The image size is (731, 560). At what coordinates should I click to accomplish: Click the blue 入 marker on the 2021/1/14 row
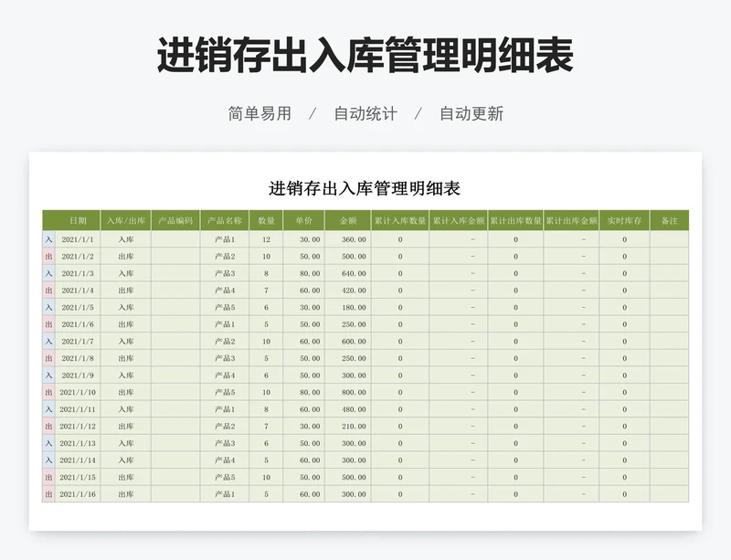pos(48,460)
